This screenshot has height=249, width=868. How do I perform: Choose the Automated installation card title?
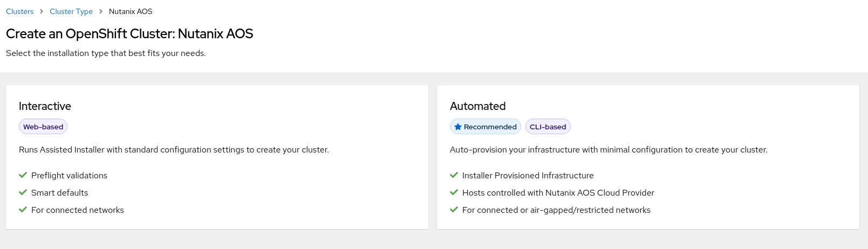[x=477, y=106]
